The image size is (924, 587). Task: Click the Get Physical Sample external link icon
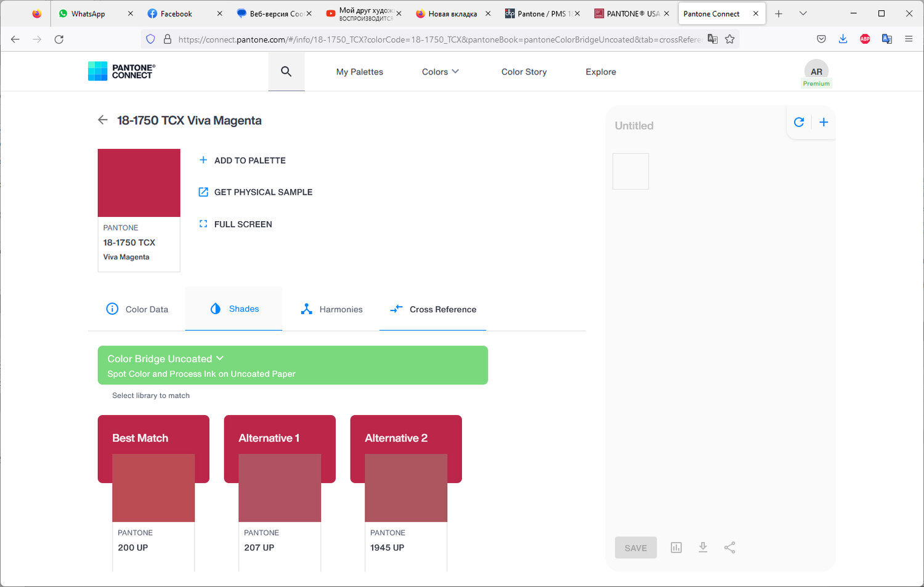(203, 192)
